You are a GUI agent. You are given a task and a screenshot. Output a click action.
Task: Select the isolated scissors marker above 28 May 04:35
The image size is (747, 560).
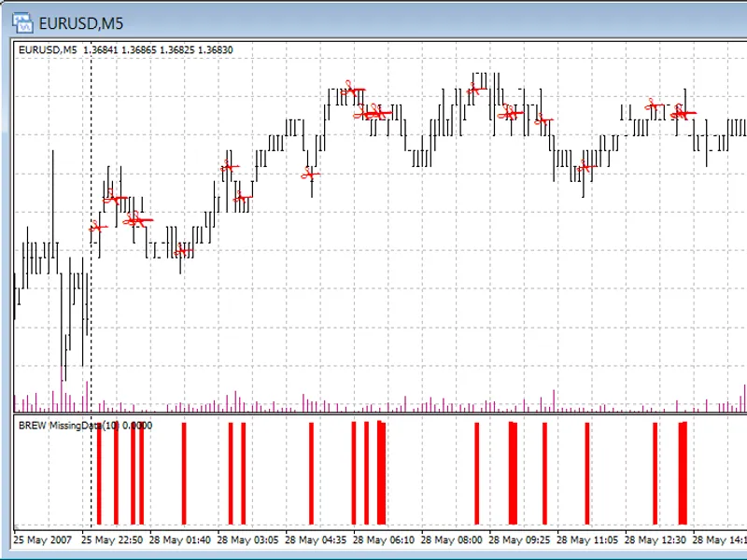click(311, 175)
